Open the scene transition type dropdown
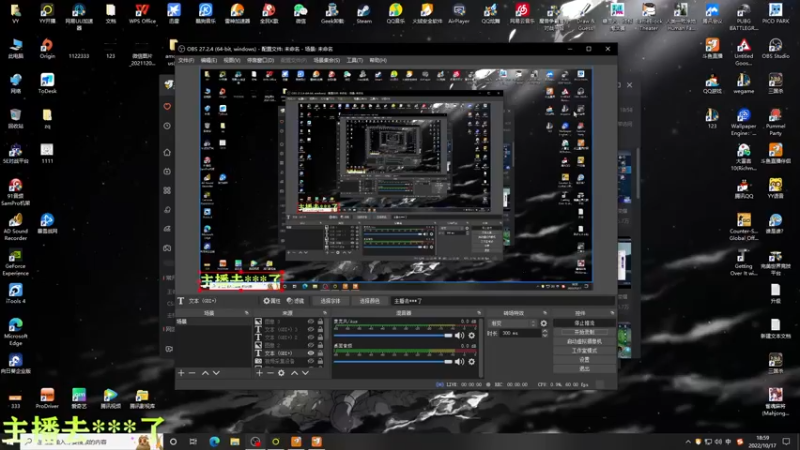 (513, 323)
